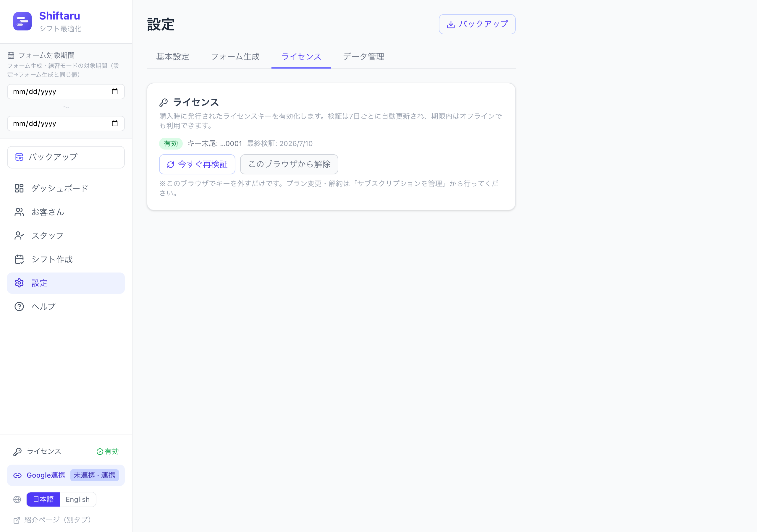This screenshot has width=757, height=532.
Task: Click the 最終検証: 2026/7/10 text
Action: pyautogui.click(x=280, y=144)
